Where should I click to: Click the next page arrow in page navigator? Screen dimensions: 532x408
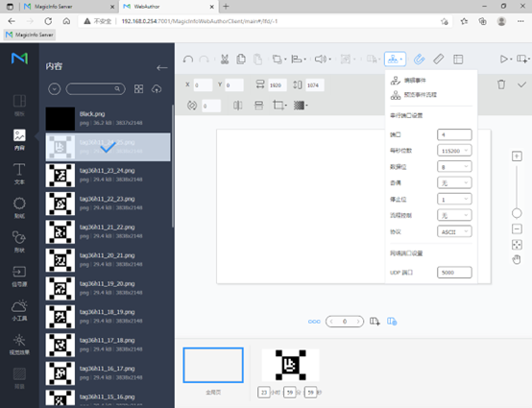point(358,322)
